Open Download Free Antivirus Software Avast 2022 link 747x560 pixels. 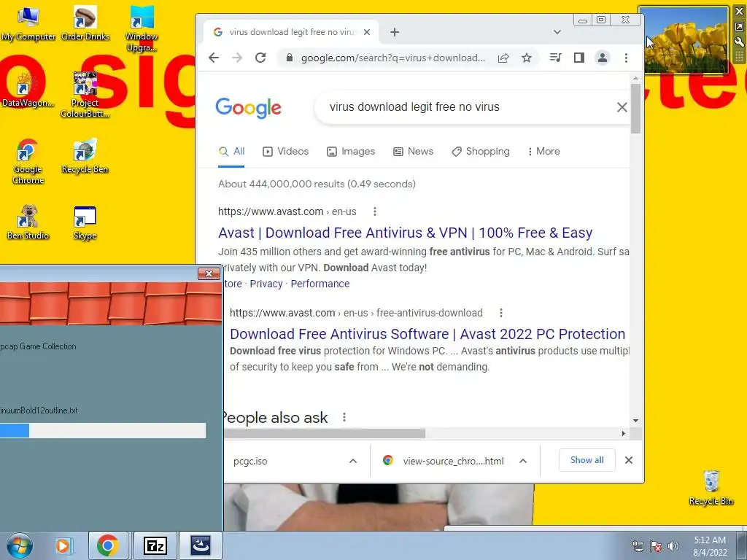[x=427, y=334]
